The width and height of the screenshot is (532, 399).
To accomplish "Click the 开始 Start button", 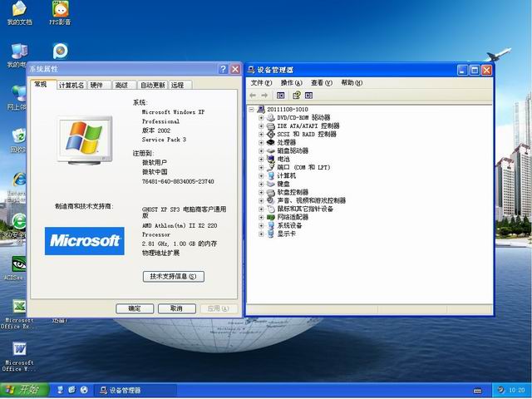I will click(x=24, y=390).
